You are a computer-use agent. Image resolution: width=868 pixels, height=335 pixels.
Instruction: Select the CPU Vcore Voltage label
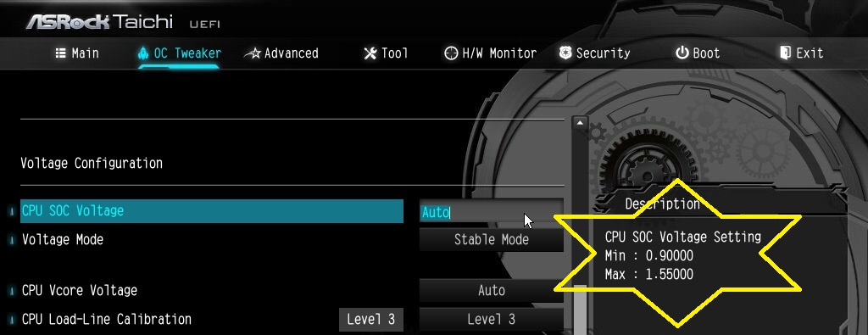coord(80,291)
